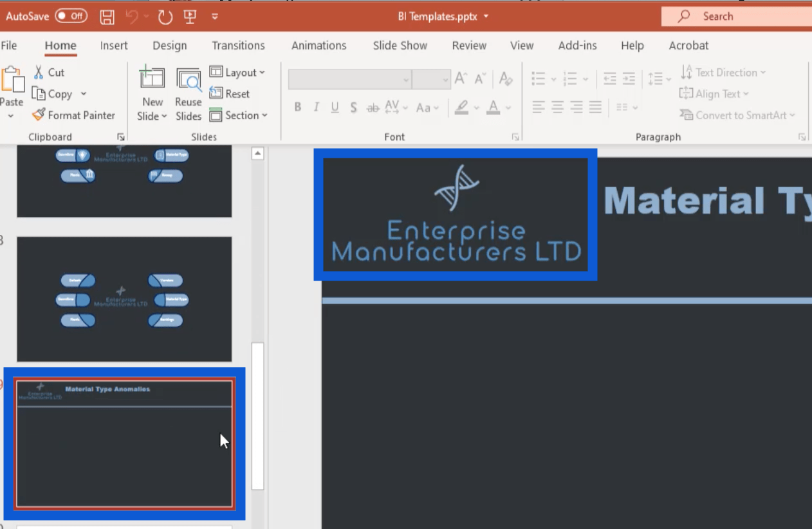Toggle Italic formatting
Viewport: 812px width, 529px height.
(x=317, y=107)
